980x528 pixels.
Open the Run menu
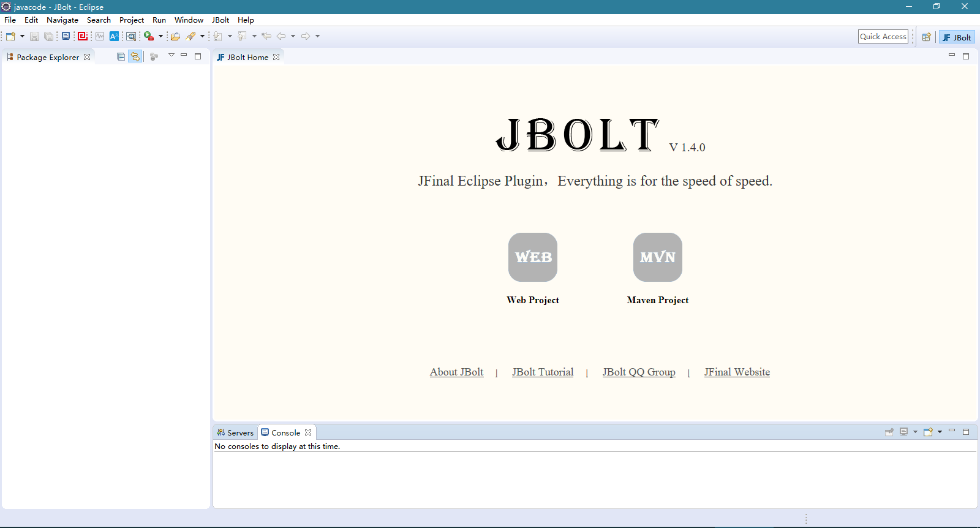(159, 20)
